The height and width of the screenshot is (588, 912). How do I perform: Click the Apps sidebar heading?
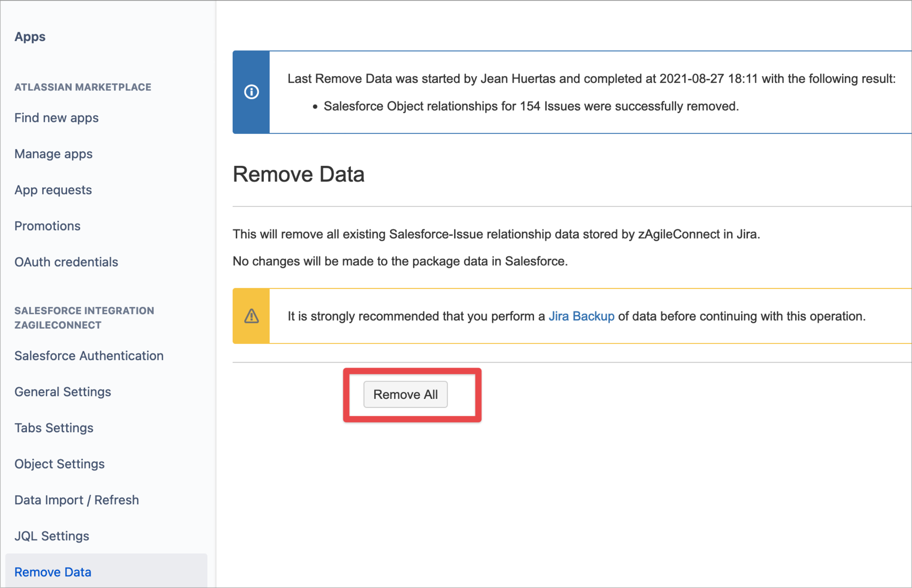[x=30, y=37]
